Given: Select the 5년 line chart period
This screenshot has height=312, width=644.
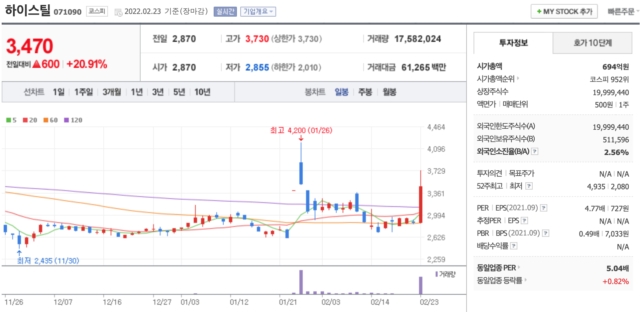Looking at the screenshot, I should click(179, 92).
